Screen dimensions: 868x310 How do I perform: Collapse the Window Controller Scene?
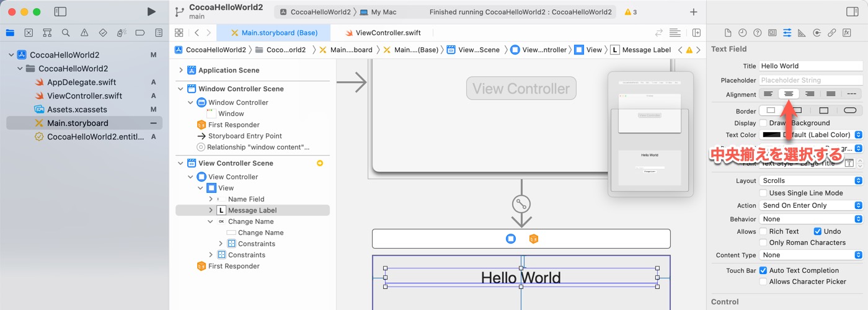[181, 89]
